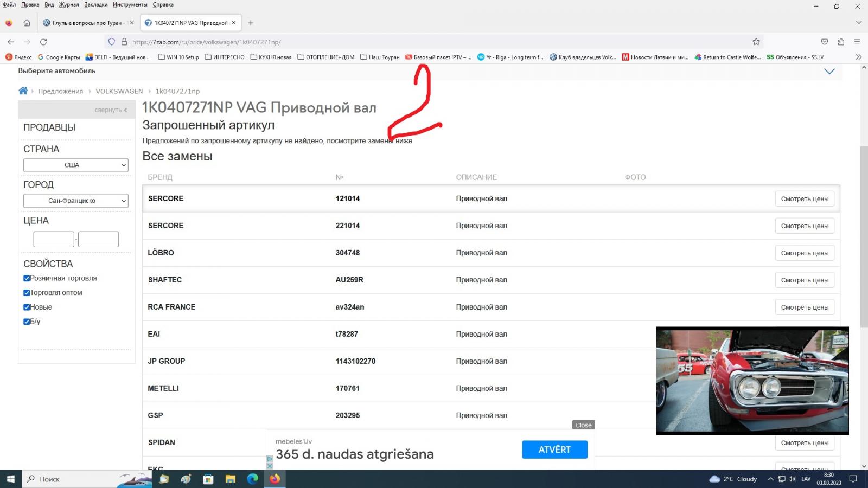
Task: Open the File Explorer taskbar icon
Action: point(231,479)
